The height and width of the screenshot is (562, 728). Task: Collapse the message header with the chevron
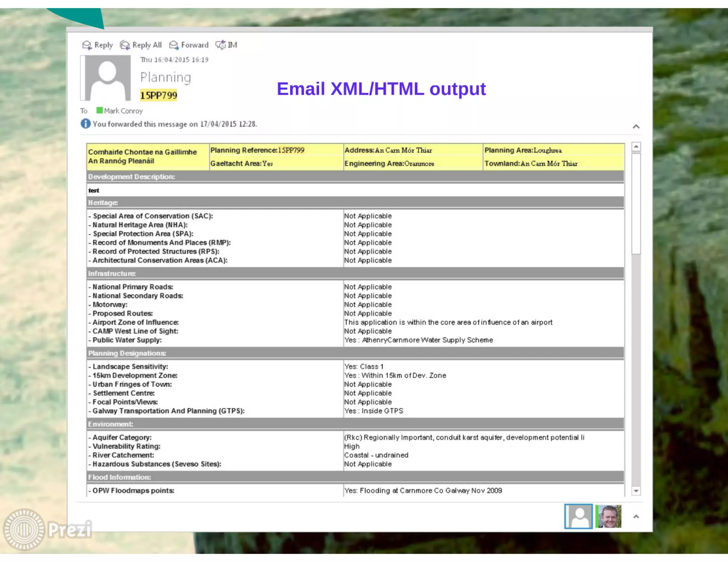point(636,126)
